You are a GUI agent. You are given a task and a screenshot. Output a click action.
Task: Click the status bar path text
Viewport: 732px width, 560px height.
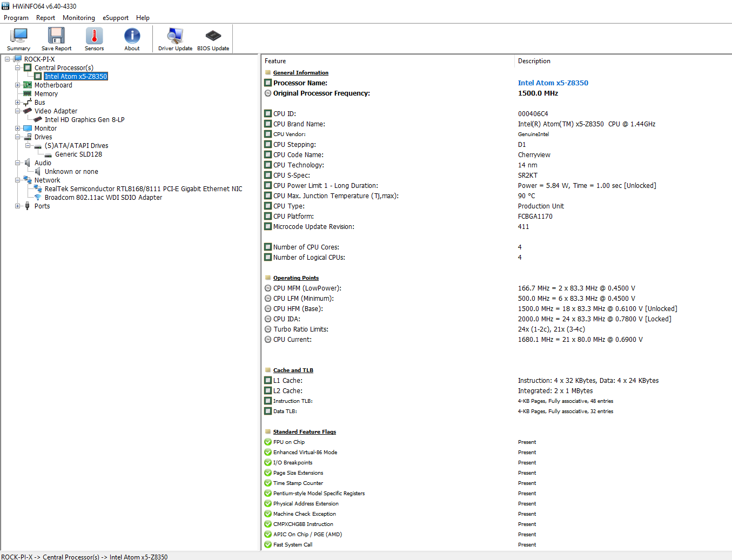point(84,557)
